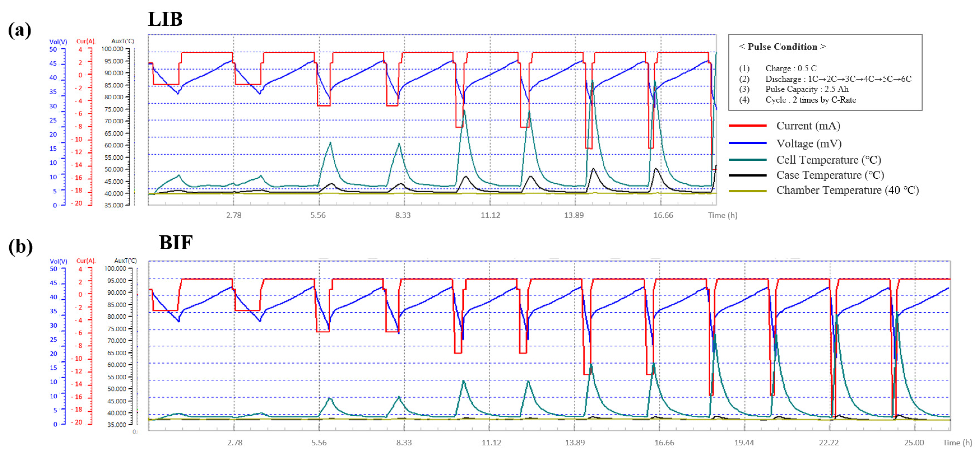
Task: Select the Voltage (mV) legend label
Action: (x=809, y=143)
